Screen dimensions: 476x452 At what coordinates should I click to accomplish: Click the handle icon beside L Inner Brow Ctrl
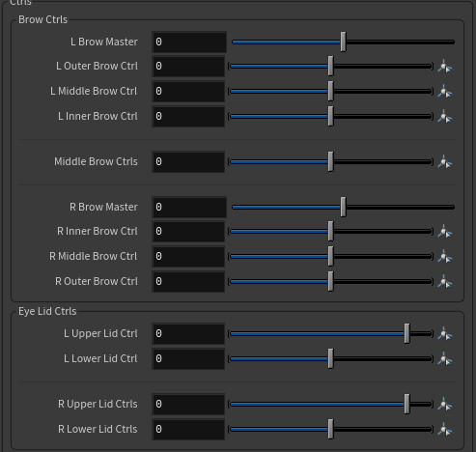[x=445, y=117]
